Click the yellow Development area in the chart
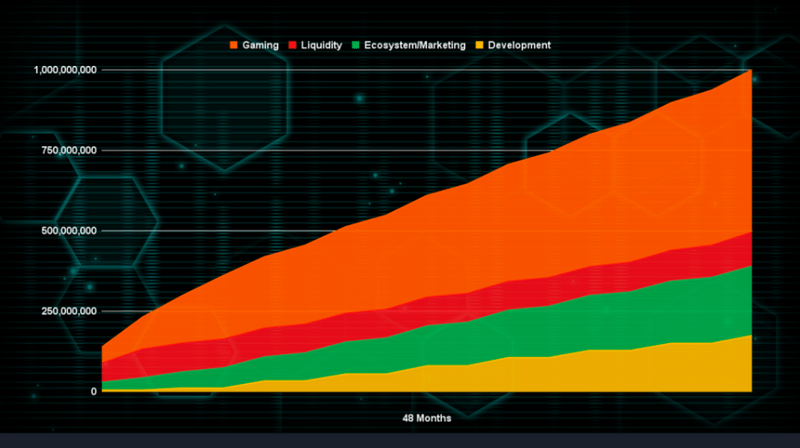The width and height of the screenshot is (800, 448). pyautogui.click(x=600, y=372)
